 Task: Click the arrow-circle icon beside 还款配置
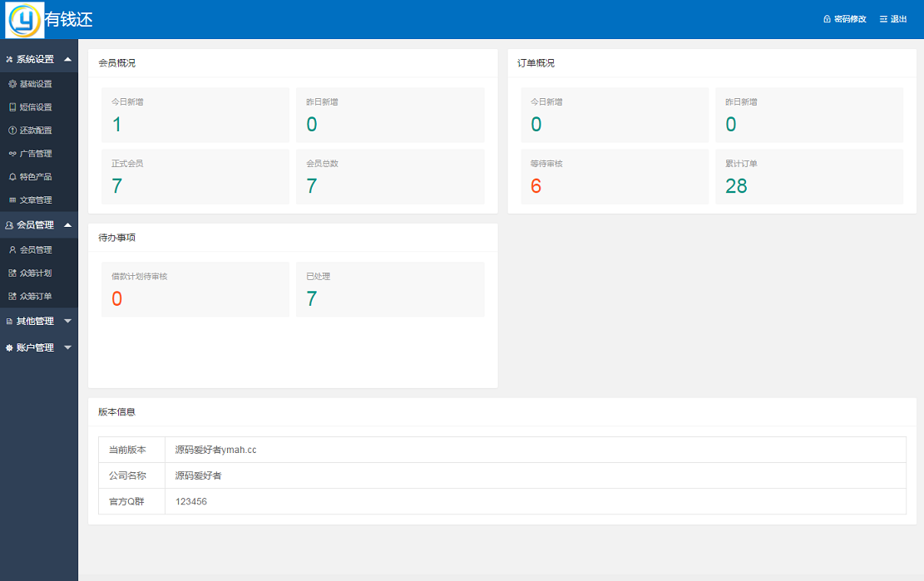[x=12, y=130]
